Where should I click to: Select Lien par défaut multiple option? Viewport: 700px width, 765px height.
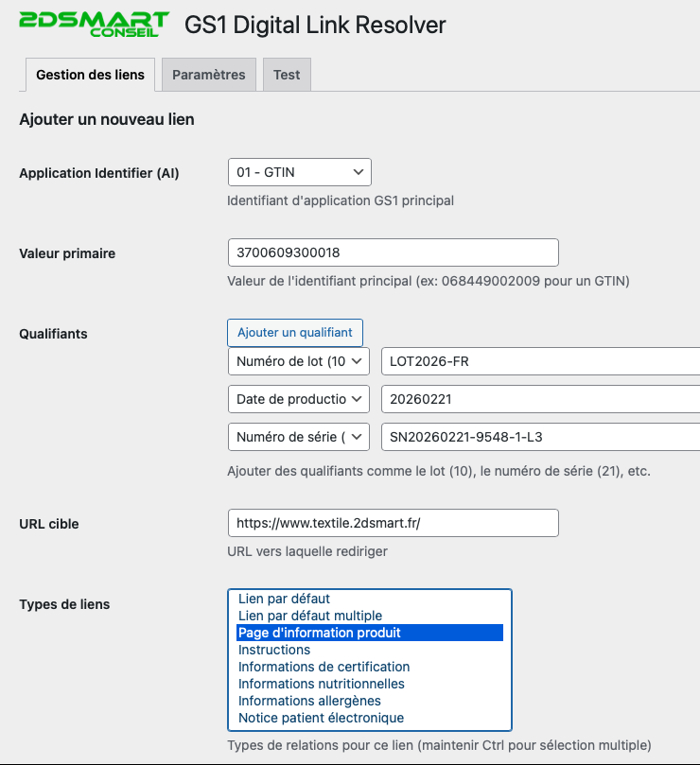[x=310, y=617]
